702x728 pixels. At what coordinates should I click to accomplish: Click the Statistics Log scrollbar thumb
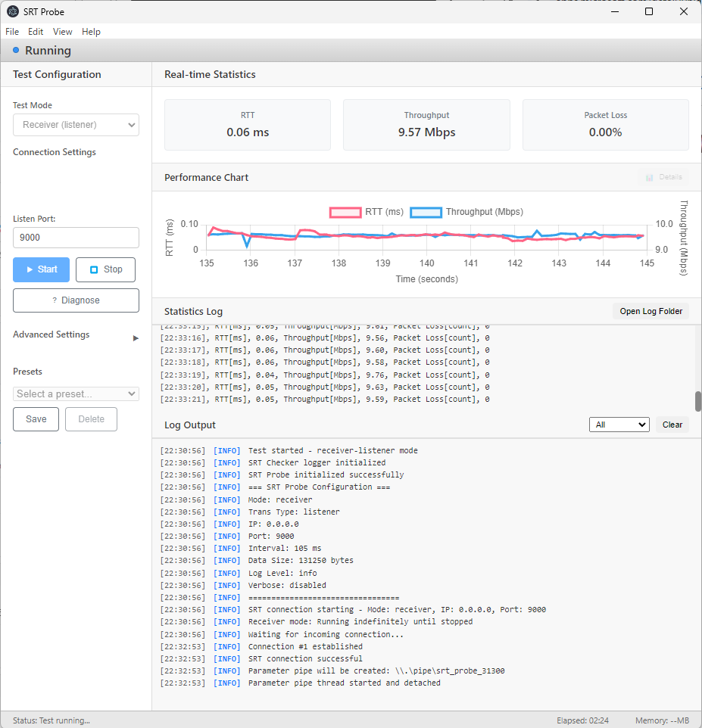click(x=697, y=402)
